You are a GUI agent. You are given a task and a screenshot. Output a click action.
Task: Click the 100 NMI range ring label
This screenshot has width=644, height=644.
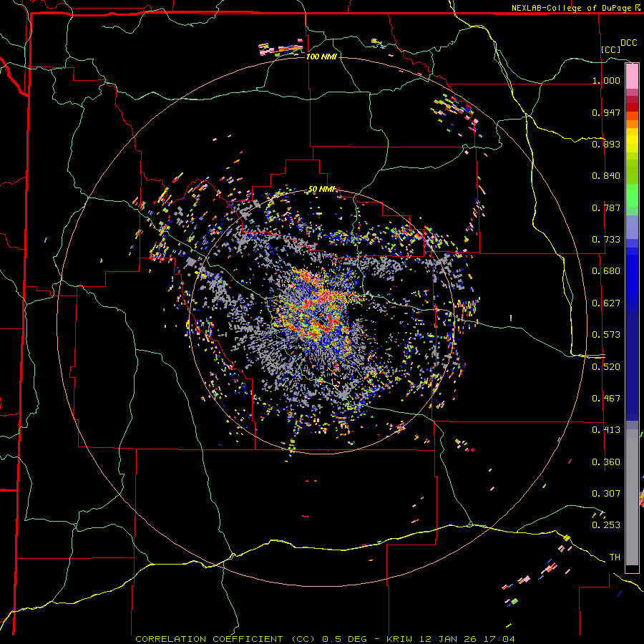pyautogui.click(x=321, y=57)
